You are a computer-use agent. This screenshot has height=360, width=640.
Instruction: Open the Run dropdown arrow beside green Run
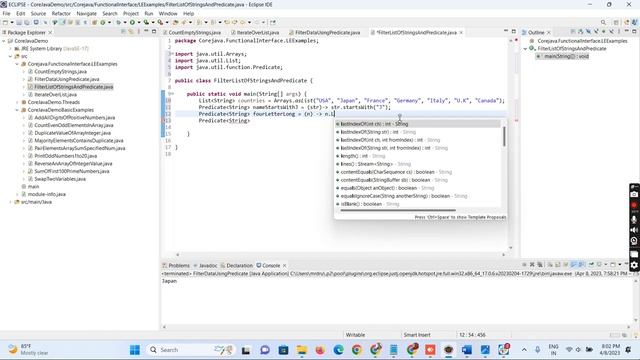click(x=138, y=22)
